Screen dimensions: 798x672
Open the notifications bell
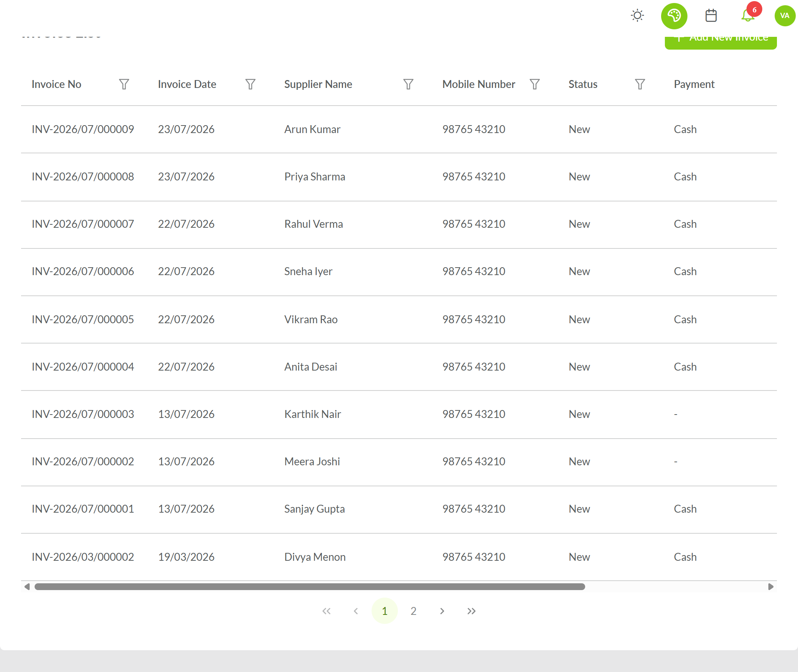[x=748, y=16]
